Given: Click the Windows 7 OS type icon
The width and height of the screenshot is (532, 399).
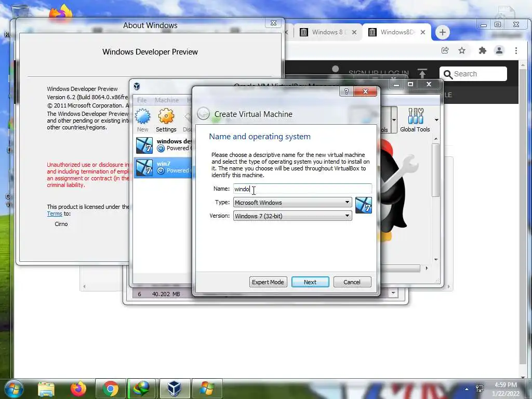Looking at the screenshot, I should (363, 205).
